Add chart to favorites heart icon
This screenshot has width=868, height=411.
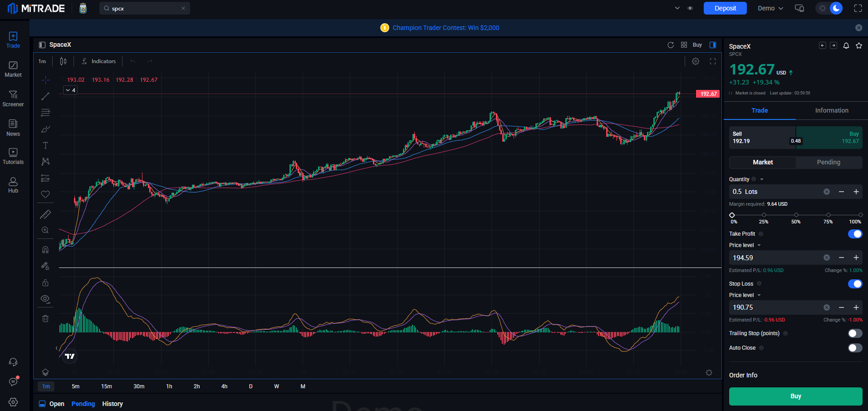pyautogui.click(x=45, y=194)
